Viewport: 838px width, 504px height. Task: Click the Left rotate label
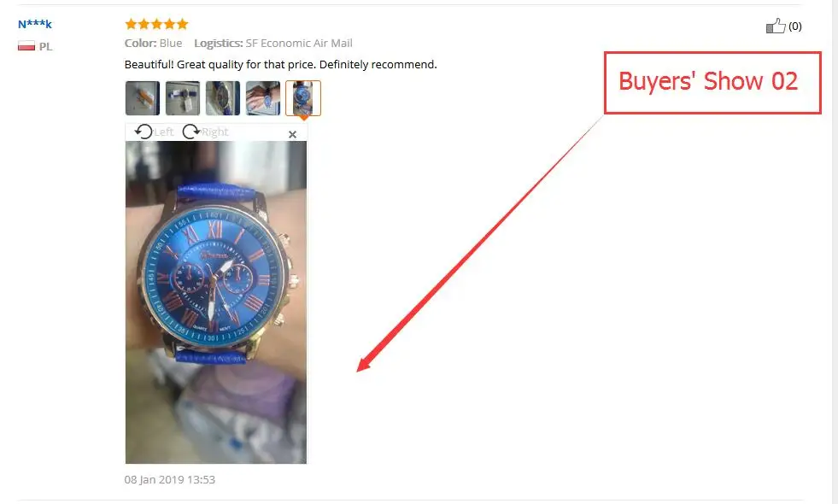pyautogui.click(x=163, y=132)
